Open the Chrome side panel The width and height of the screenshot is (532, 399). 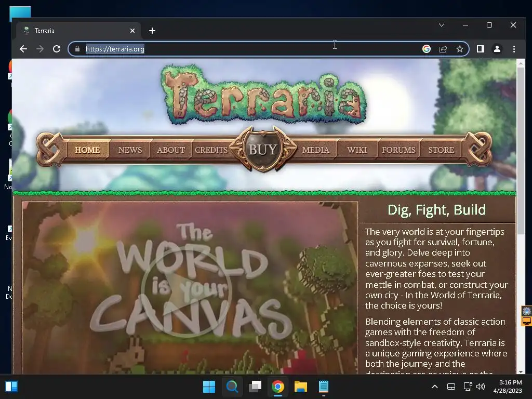coord(481,49)
